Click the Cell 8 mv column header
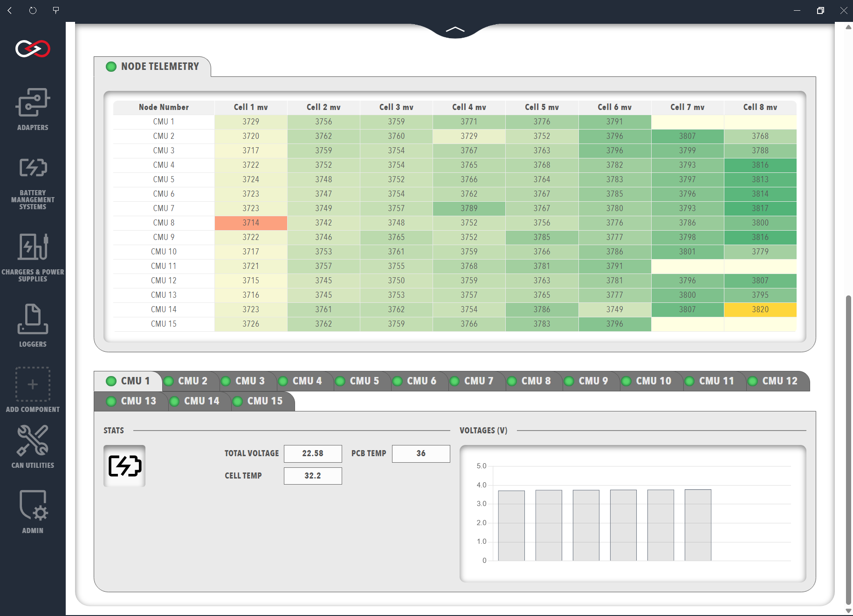Image resolution: width=853 pixels, height=616 pixels. tap(760, 107)
